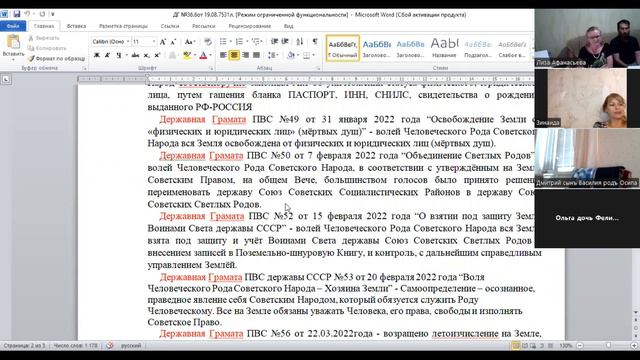
Task: Switch to the Главная (Home) tab
Action: click(44, 26)
